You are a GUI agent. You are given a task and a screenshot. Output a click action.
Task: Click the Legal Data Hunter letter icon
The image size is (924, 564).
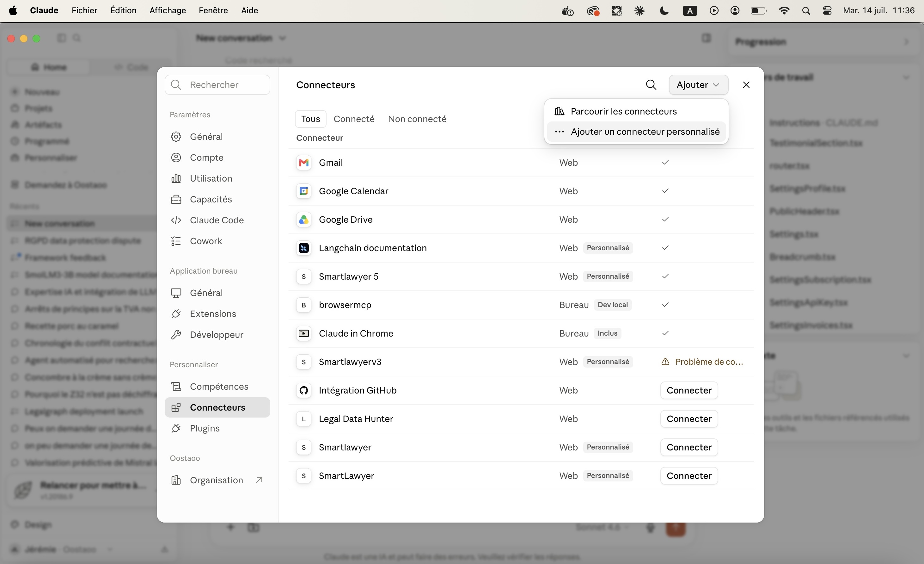point(304,419)
